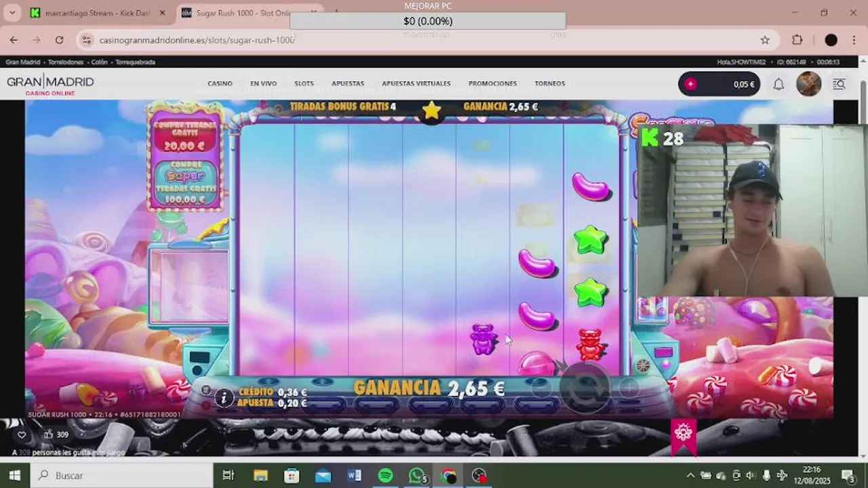Click the Colón link in top bar
868x488 pixels.
point(99,62)
